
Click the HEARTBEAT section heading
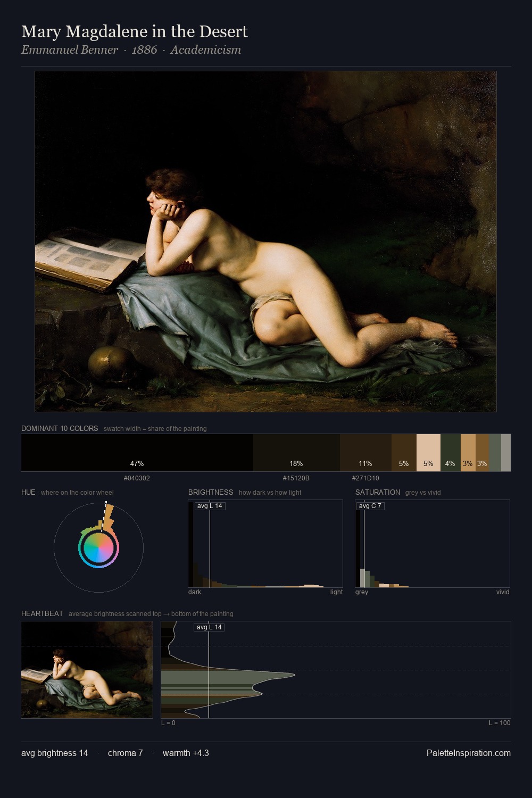[x=42, y=613]
